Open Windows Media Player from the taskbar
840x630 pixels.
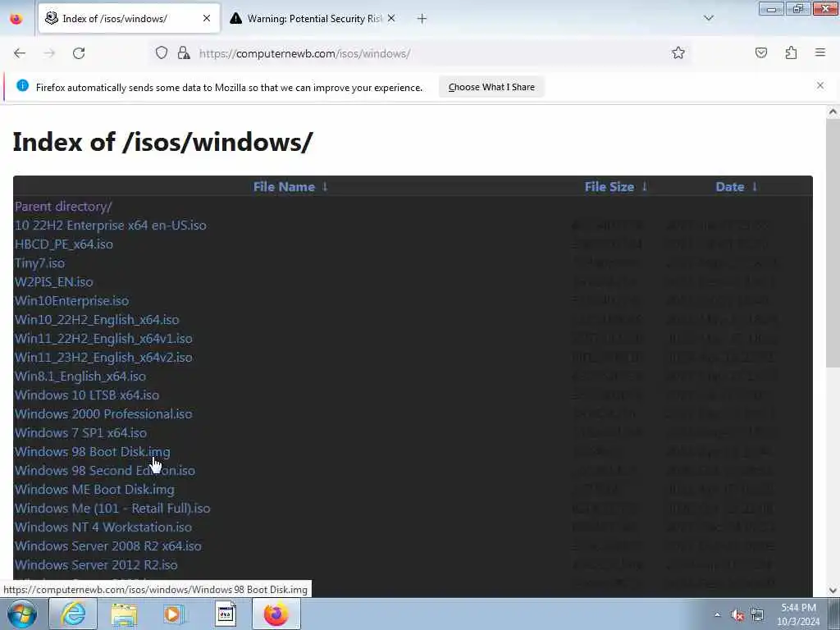pos(174,614)
